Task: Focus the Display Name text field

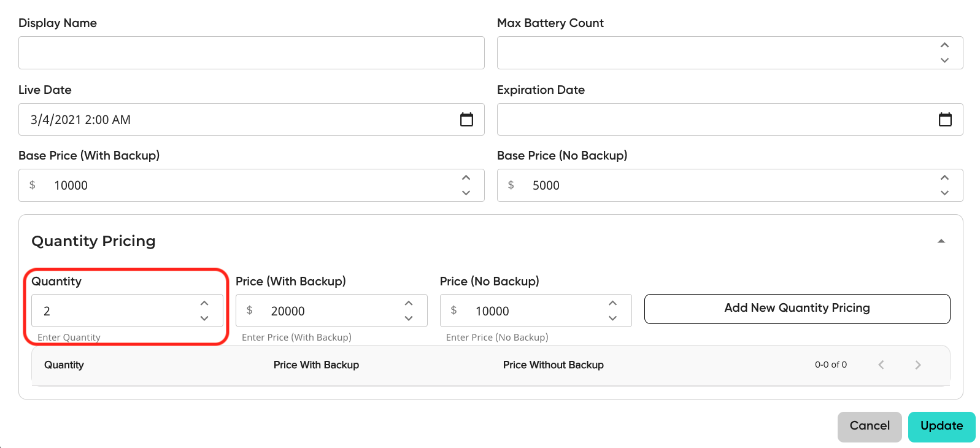Action: pos(252,53)
